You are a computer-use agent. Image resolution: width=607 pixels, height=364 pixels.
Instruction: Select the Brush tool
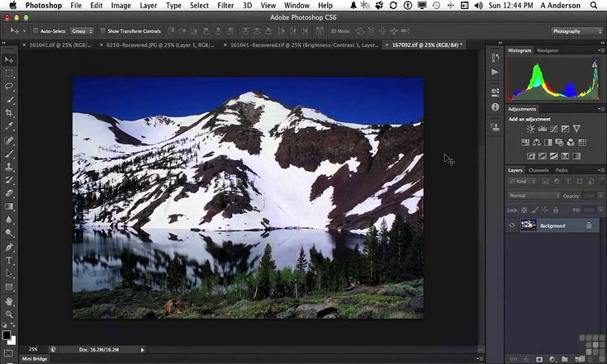tap(8, 154)
